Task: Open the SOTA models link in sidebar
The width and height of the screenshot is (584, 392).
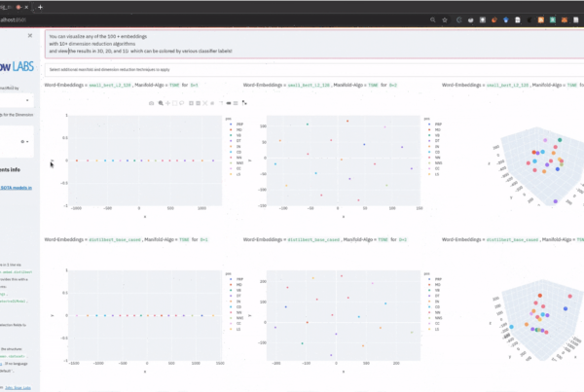Action: pos(16,188)
